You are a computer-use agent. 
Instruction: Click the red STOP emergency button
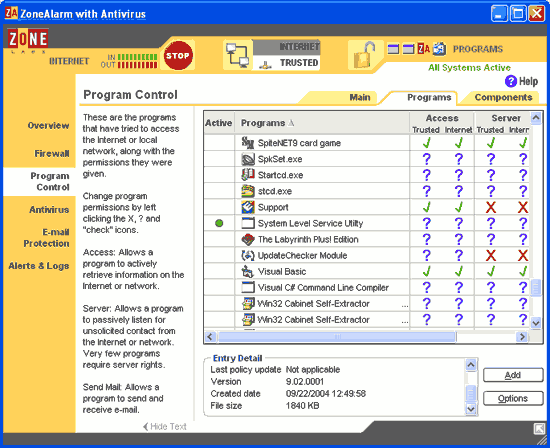click(178, 55)
